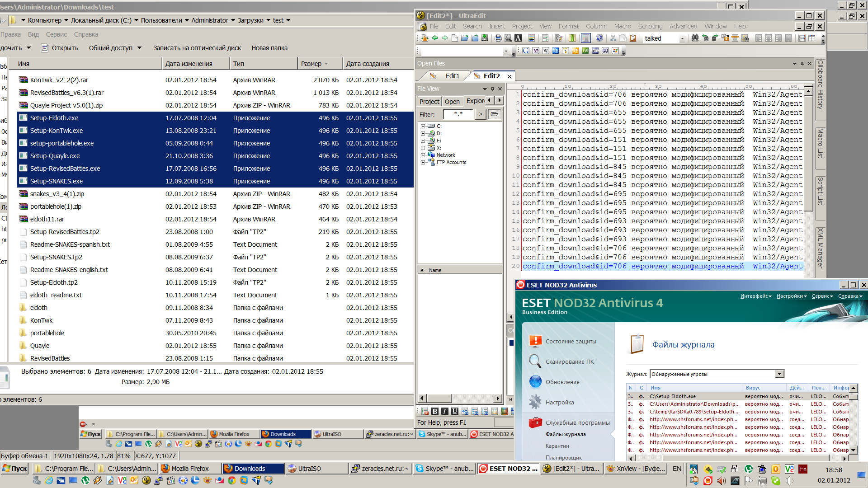Expand FTP Accounts node in File View
This screenshot has width=868, height=488.
tap(423, 162)
